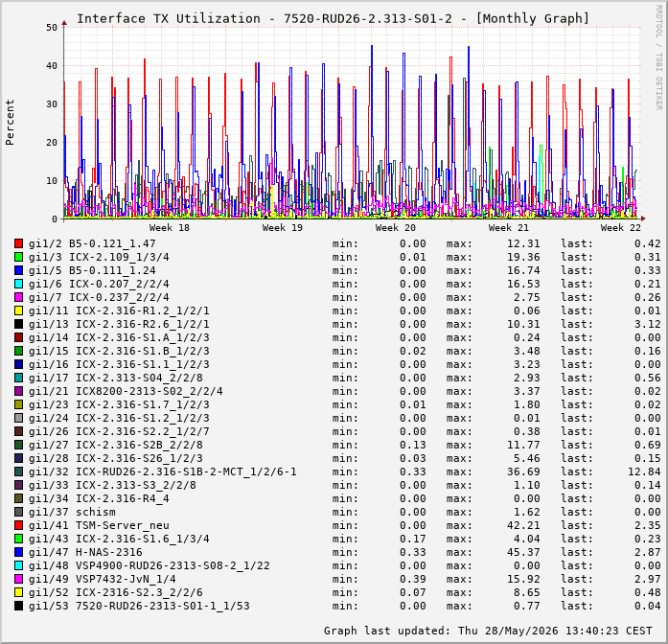Click the legend label gi1/16 ICX-2.316-S1.1_1/2/3
The width and height of the screenshot is (668, 644).
[x=119, y=364]
